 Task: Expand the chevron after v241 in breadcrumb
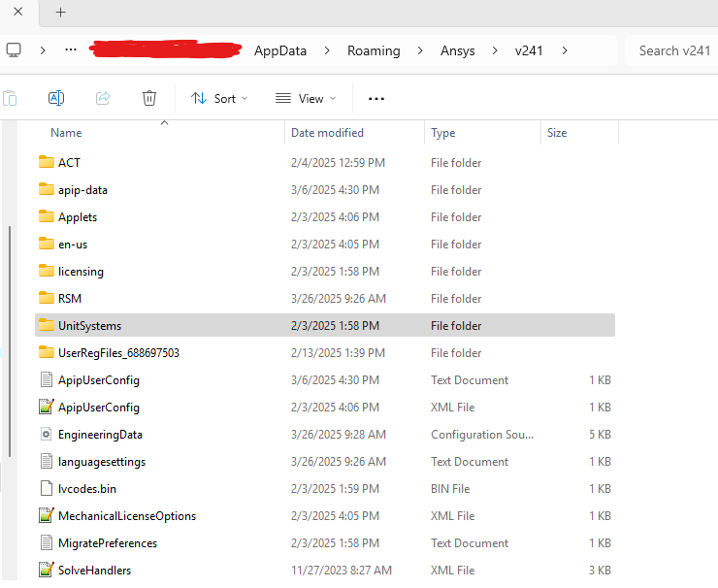[565, 50]
